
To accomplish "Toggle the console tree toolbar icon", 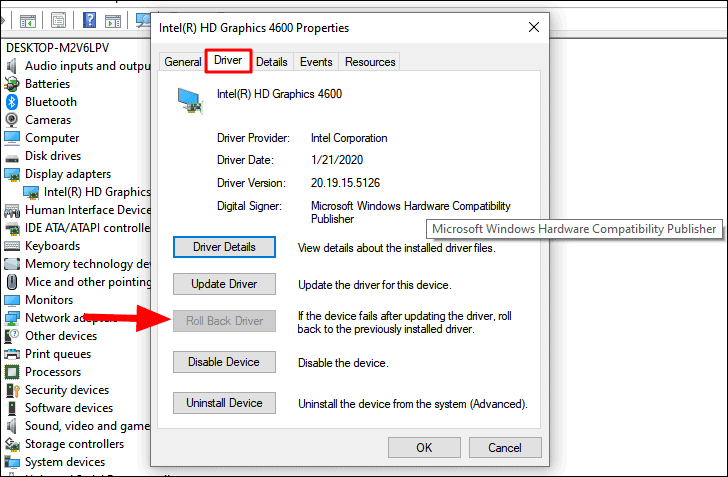I will pyautogui.click(x=28, y=20).
